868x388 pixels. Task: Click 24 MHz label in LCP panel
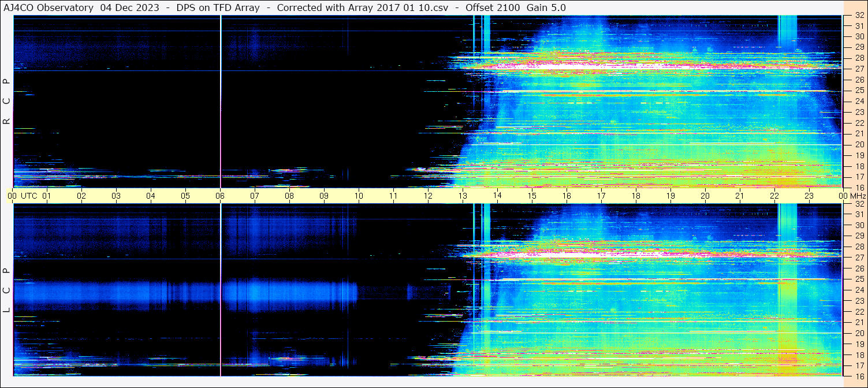point(859,290)
